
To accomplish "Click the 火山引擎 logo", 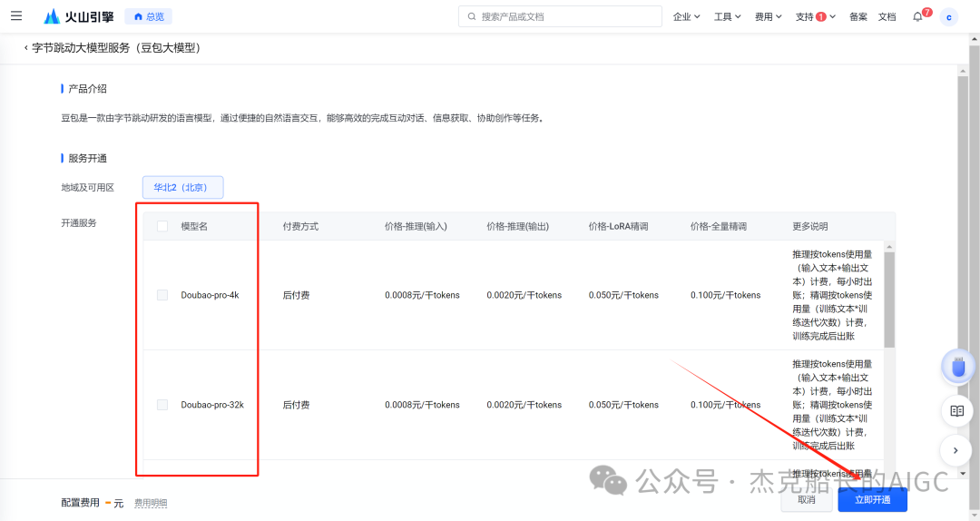I will click(x=79, y=16).
